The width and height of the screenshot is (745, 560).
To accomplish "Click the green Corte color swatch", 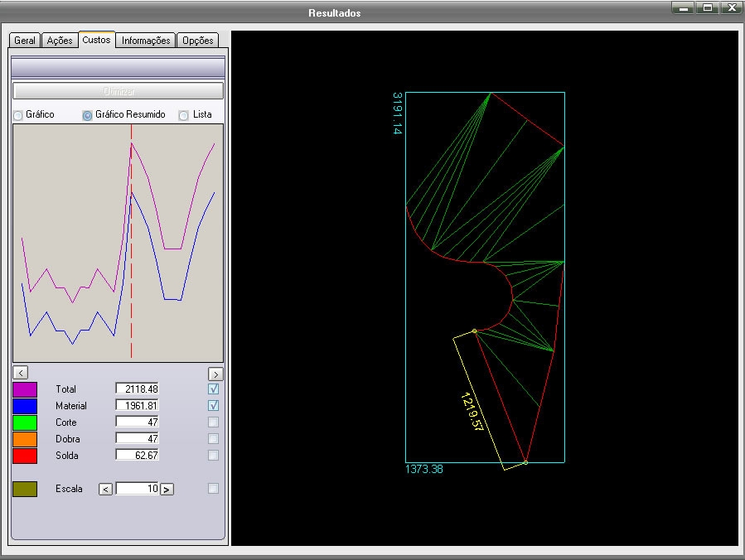I will (25, 422).
